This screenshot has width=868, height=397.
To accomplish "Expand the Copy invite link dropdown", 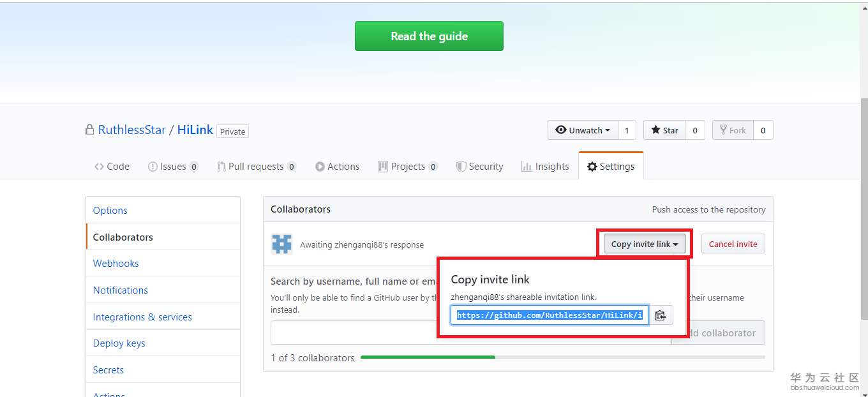I will pyautogui.click(x=644, y=244).
